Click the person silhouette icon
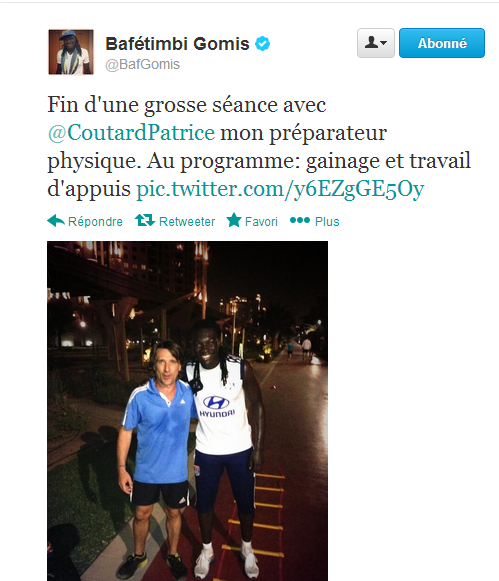499x581 pixels. 371,43
